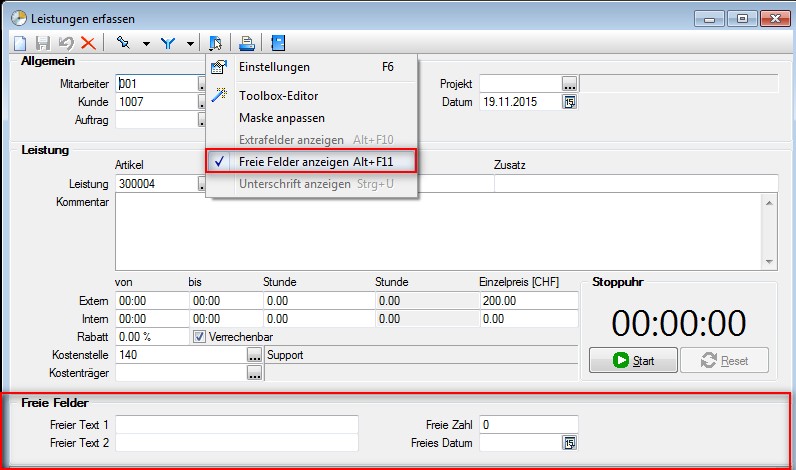Start the Stoppuhr timer
796x470 pixels.
pyautogui.click(x=633, y=360)
